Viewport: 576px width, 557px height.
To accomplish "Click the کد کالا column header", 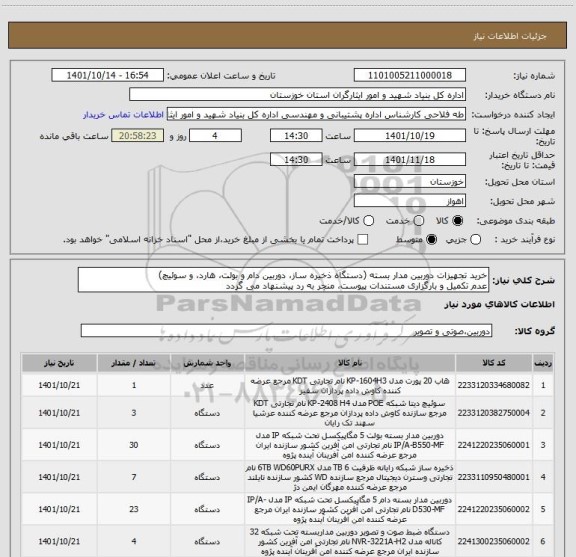I will click(494, 363).
